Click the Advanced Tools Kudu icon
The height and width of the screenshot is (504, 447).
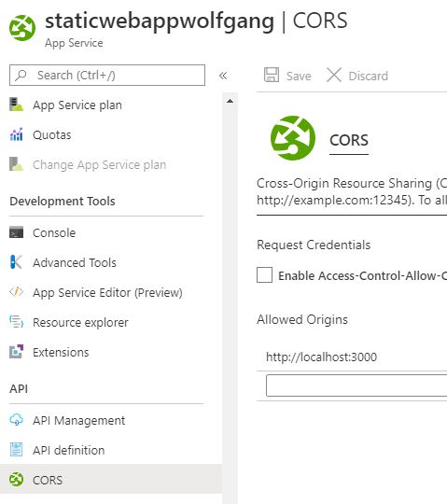click(x=16, y=262)
